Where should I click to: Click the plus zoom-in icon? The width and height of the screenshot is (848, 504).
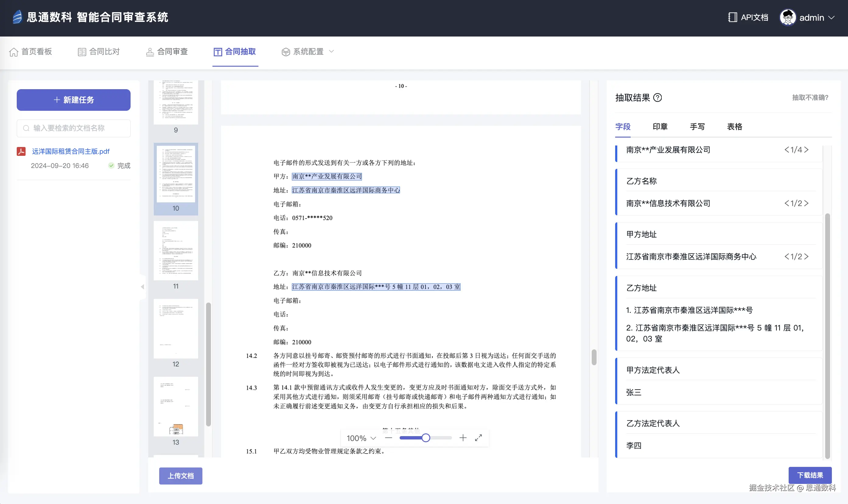pos(463,438)
